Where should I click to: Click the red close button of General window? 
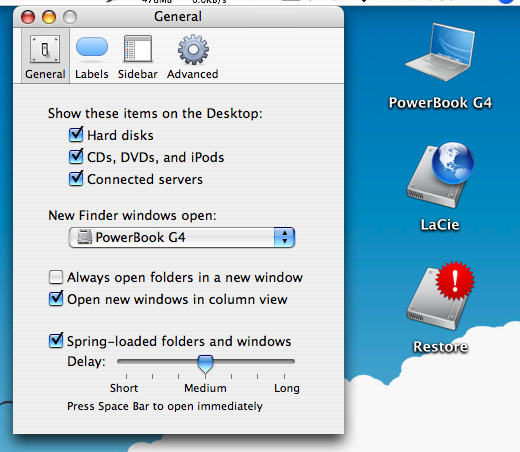click(x=28, y=17)
